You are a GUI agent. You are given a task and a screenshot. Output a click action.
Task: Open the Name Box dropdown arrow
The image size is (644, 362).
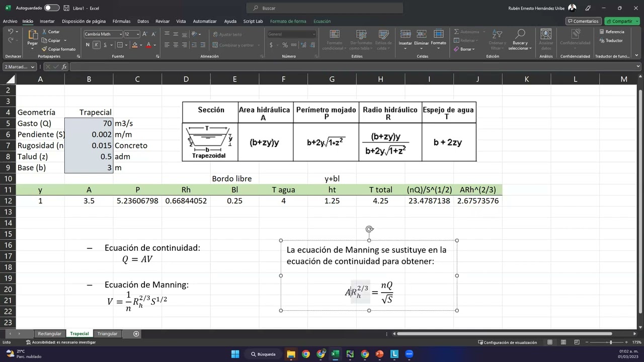coord(33,67)
